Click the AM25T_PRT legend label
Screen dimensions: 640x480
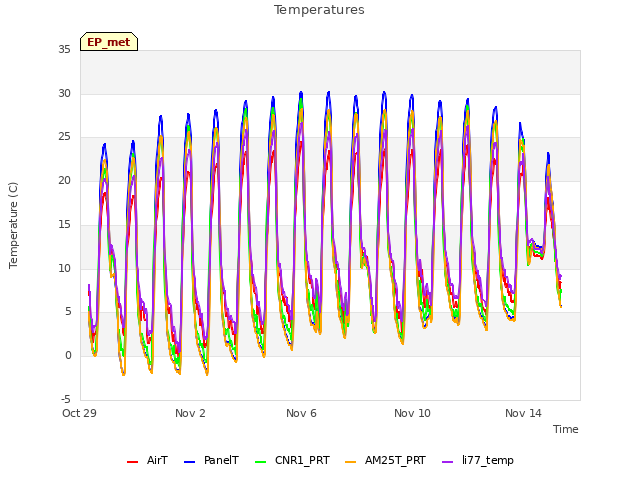coord(395,460)
